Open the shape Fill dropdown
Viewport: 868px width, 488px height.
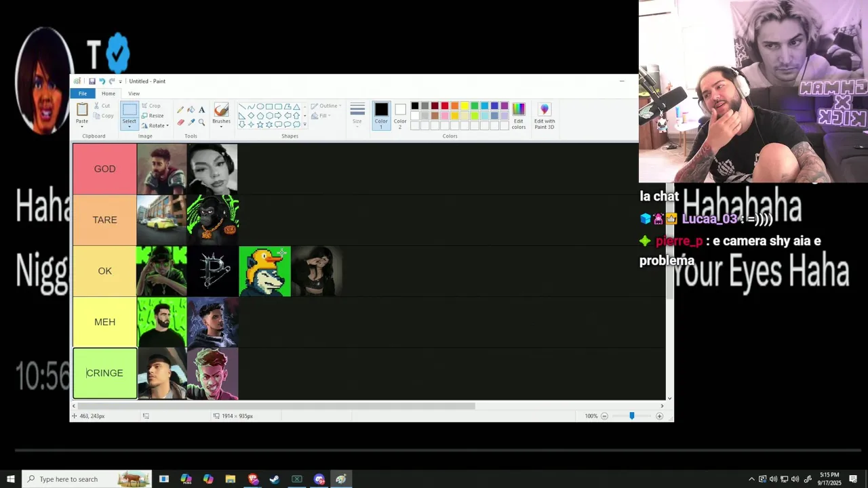322,116
